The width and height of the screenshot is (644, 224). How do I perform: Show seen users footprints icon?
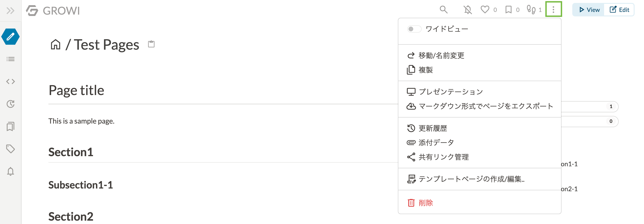coord(531,9)
